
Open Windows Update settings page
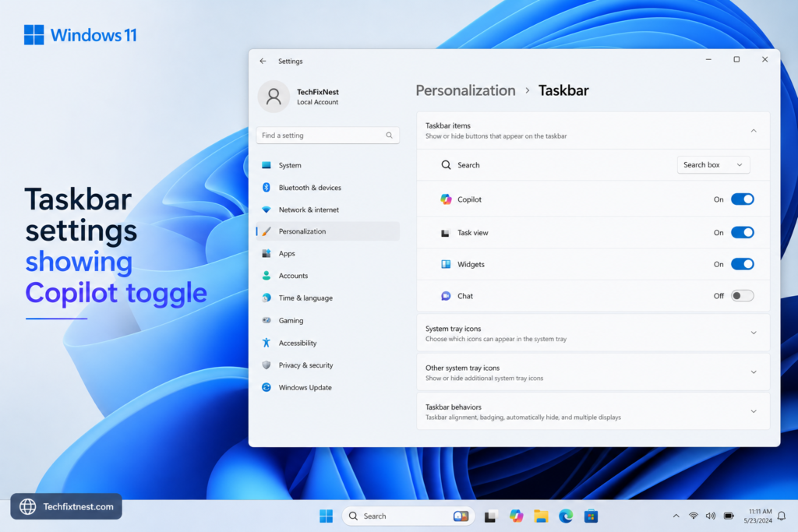328,388
